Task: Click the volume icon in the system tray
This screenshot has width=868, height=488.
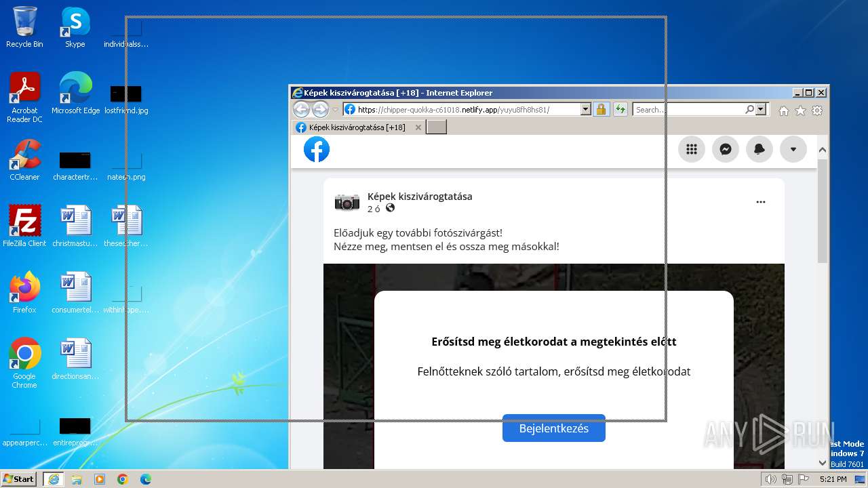Action: [770, 479]
